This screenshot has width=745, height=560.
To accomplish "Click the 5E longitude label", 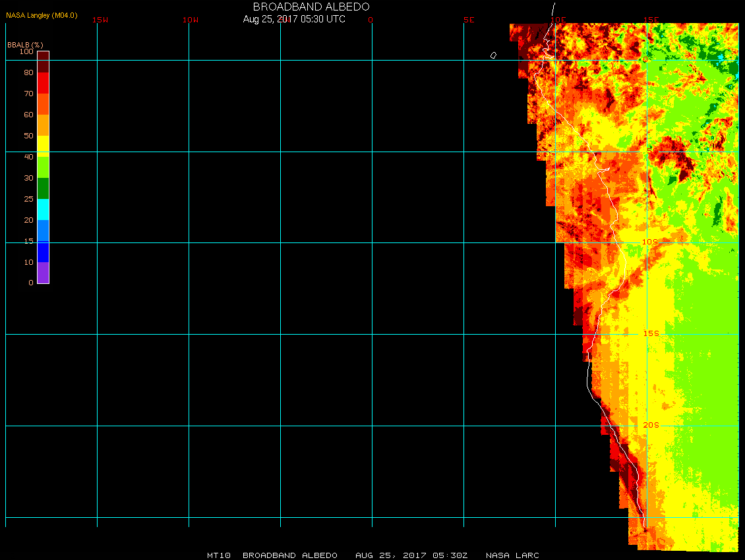I will [x=469, y=20].
